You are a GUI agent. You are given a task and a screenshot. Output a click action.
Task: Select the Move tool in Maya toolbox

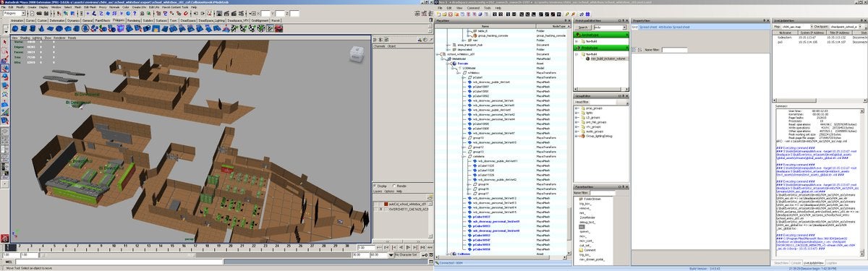click(x=4, y=67)
